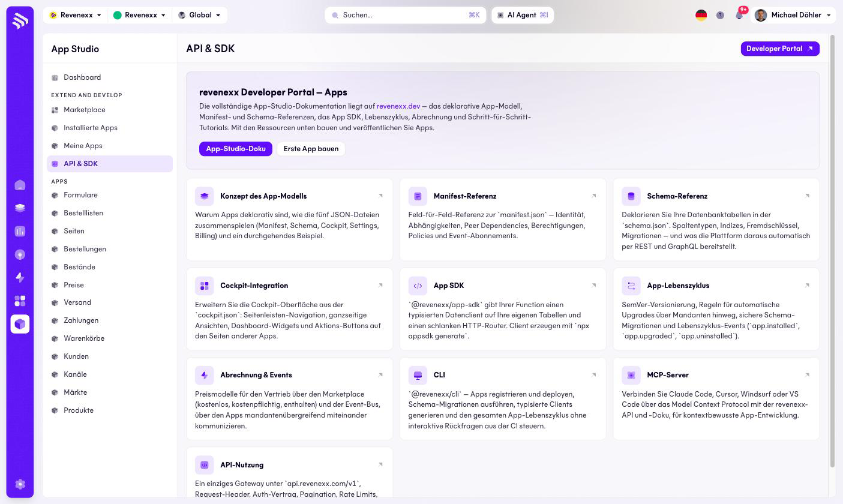Open Warenkörbe in the sidebar
This screenshot has width=843, height=504.
(x=110, y=338)
